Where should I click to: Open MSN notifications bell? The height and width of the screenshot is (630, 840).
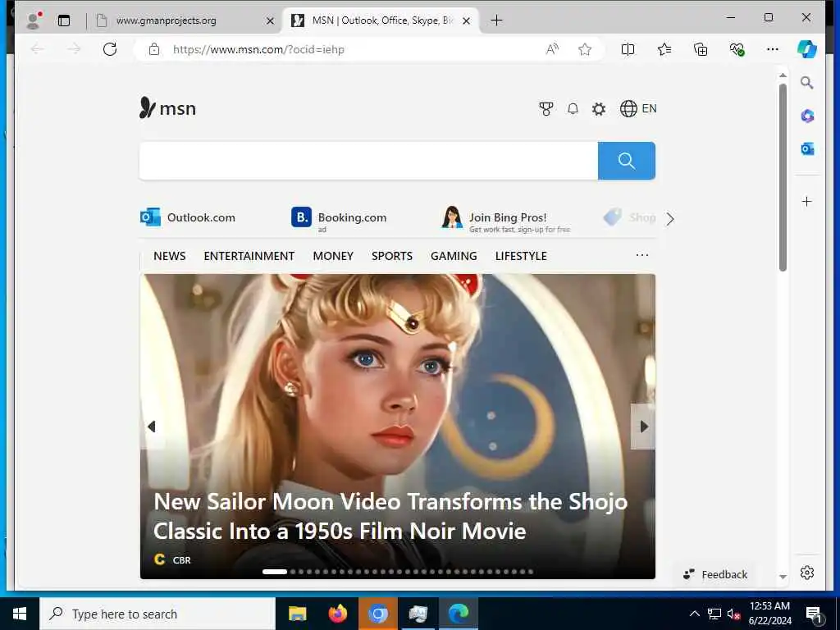(x=573, y=109)
